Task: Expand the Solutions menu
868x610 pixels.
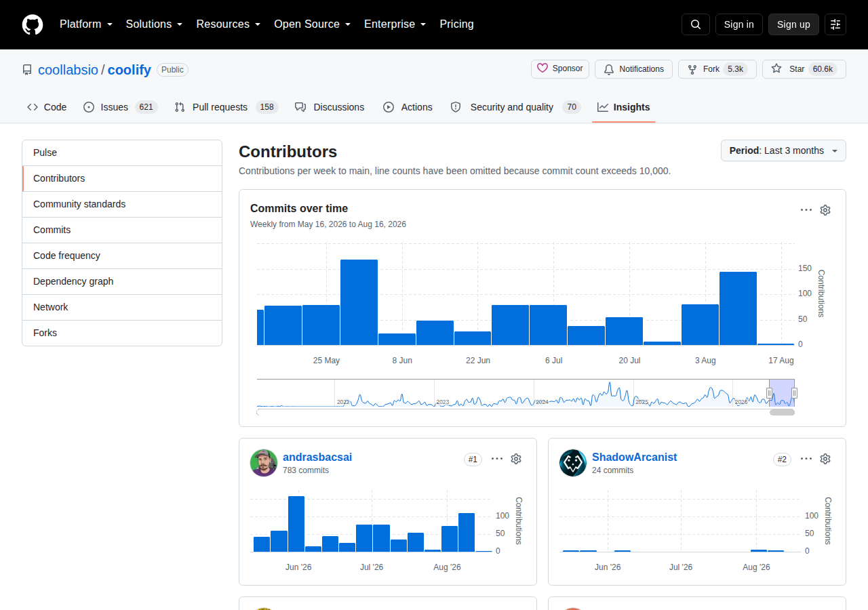Action: point(155,24)
